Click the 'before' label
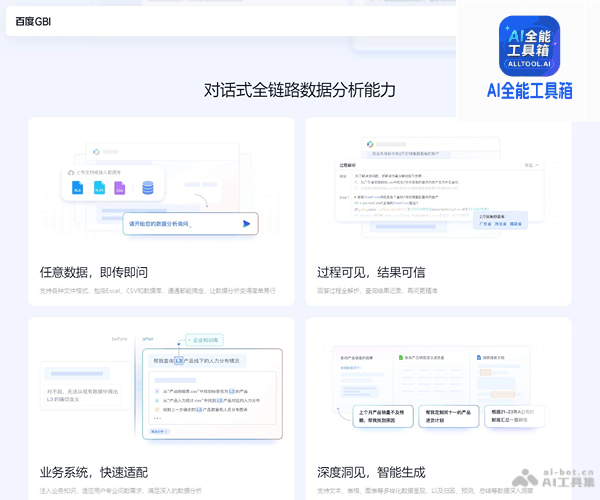This screenshot has height=500, width=600. (119, 339)
